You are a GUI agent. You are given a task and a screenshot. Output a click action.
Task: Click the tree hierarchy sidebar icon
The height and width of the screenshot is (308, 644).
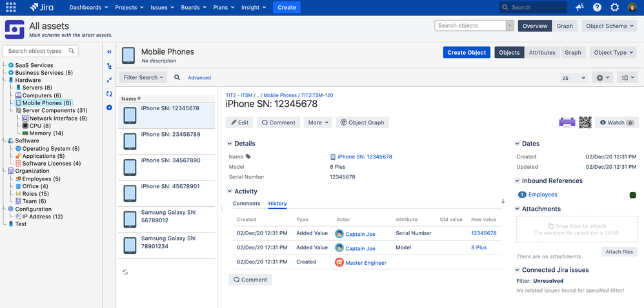coord(109,66)
